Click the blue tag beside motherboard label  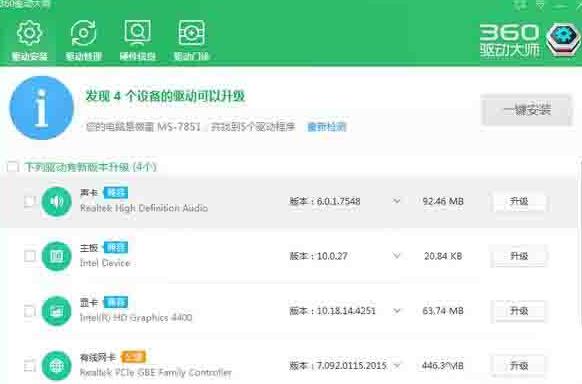(x=115, y=247)
